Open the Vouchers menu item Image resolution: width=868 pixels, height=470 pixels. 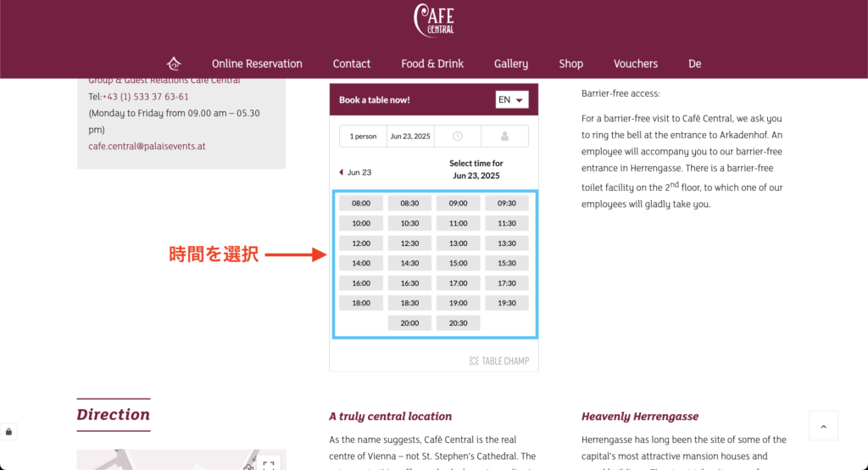[x=636, y=64]
